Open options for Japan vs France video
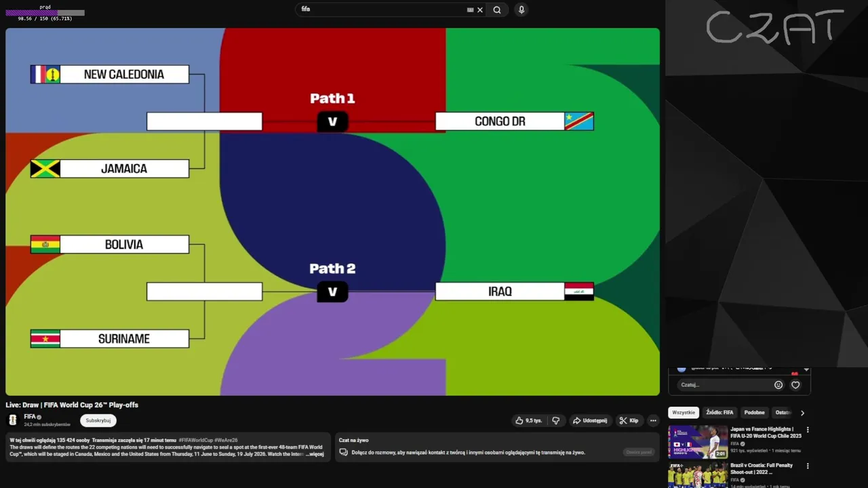Image resolution: width=868 pixels, height=488 pixels. click(x=807, y=430)
